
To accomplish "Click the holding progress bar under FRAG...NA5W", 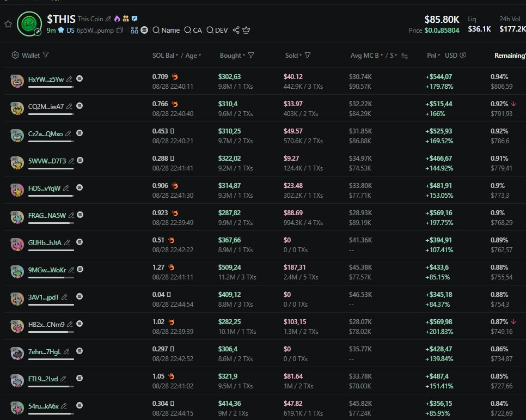I will (51, 223).
